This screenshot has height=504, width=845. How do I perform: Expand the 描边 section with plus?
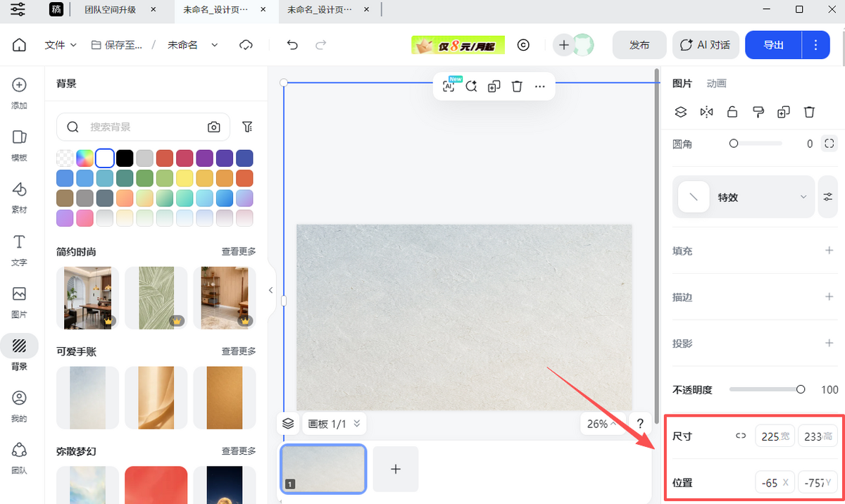tap(829, 297)
